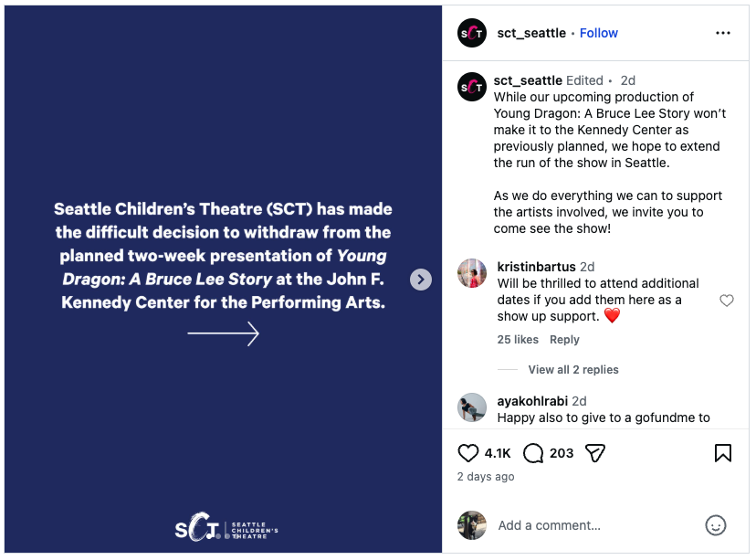This screenshot has width=756, height=560.
Task: Open the three-dot more options menu
Action: coord(723,33)
